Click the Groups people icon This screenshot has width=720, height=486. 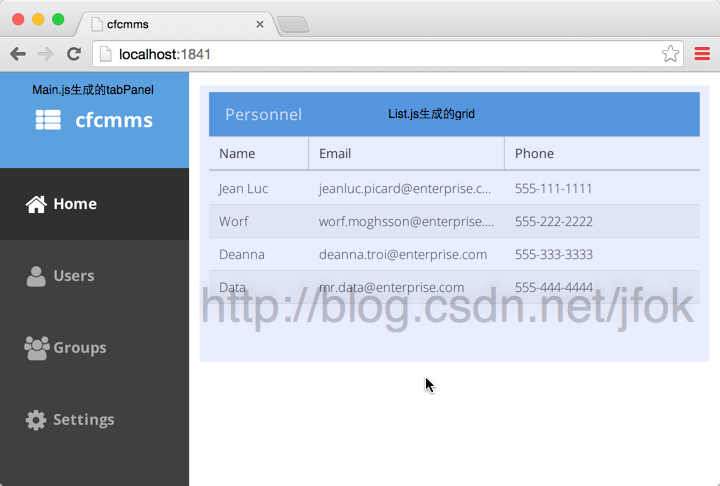coord(37,348)
